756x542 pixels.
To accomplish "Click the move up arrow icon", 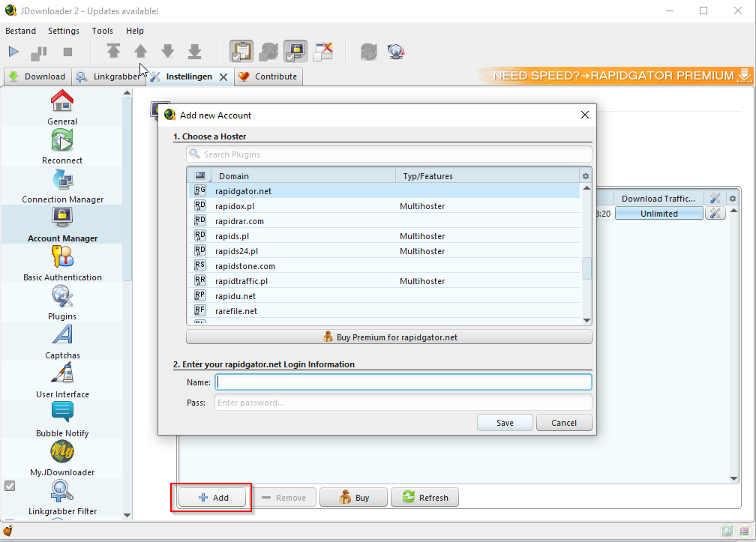I will (140, 51).
